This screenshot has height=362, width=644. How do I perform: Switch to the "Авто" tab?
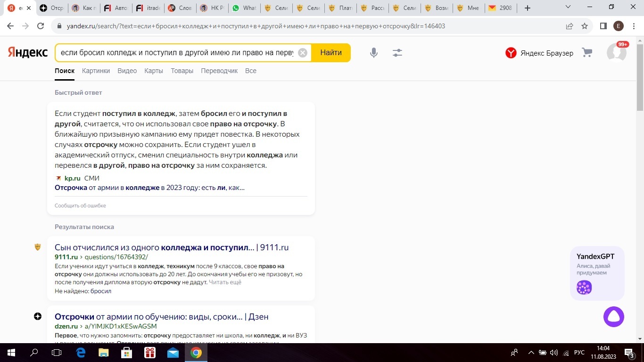[x=115, y=8]
